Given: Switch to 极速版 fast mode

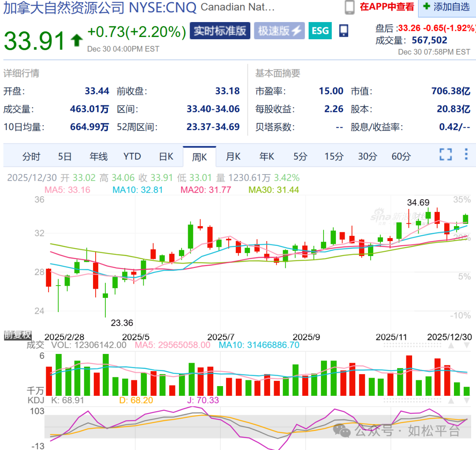Looking at the screenshot, I should (x=279, y=31).
